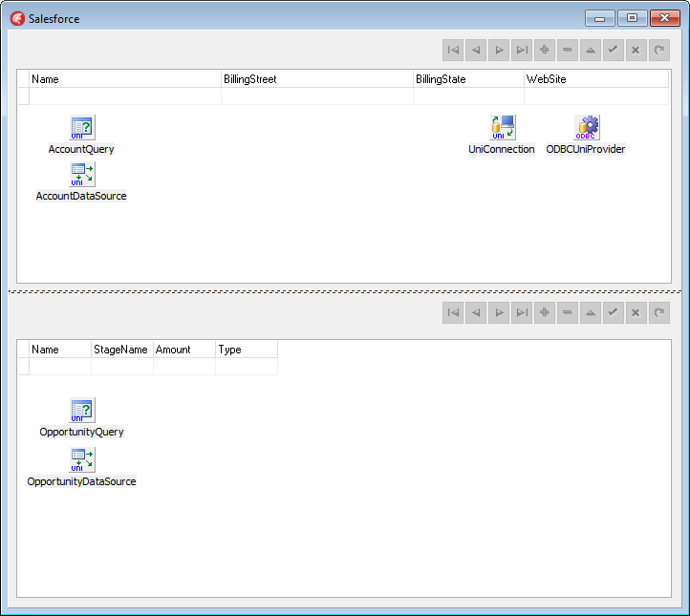Delete record using Account navigator minus
690x616 pixels.
coord(568,50)
